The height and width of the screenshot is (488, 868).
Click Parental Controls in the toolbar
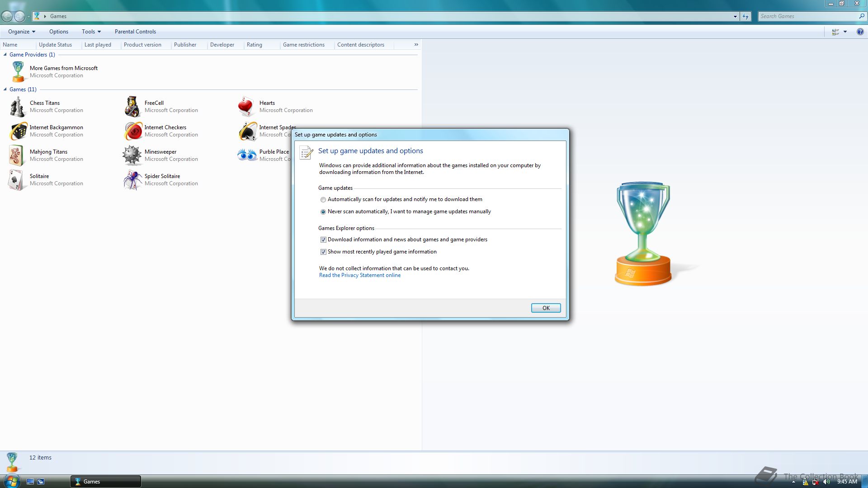[x=135, y=32]
